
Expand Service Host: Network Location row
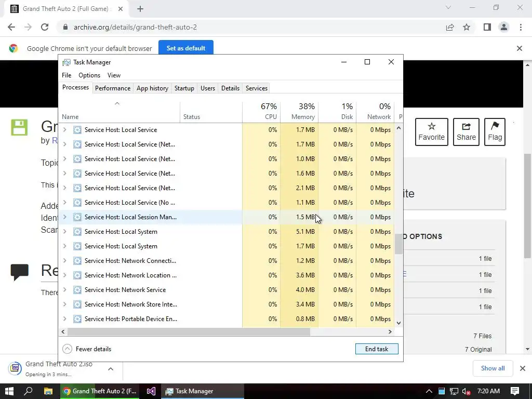click(64, 275)
